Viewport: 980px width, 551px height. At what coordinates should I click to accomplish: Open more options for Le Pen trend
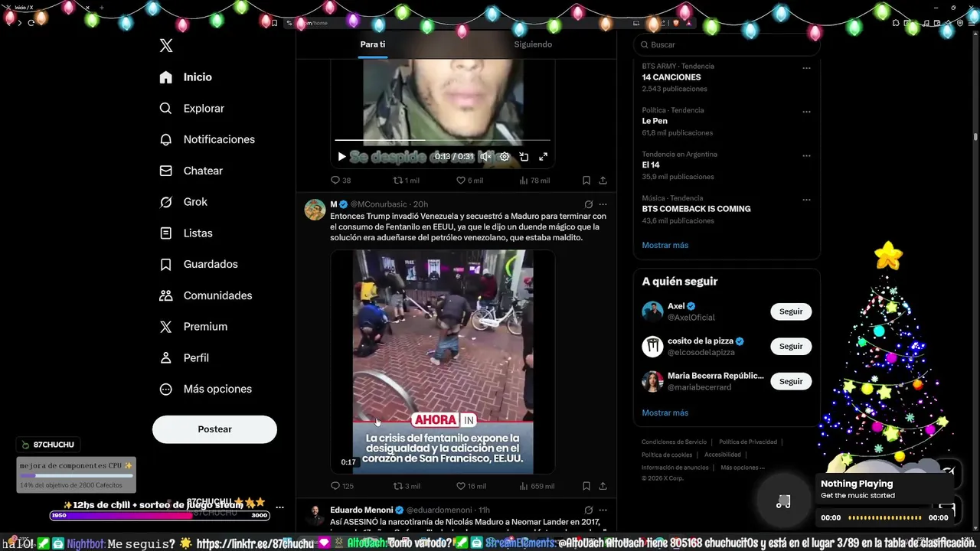[806, 112]
